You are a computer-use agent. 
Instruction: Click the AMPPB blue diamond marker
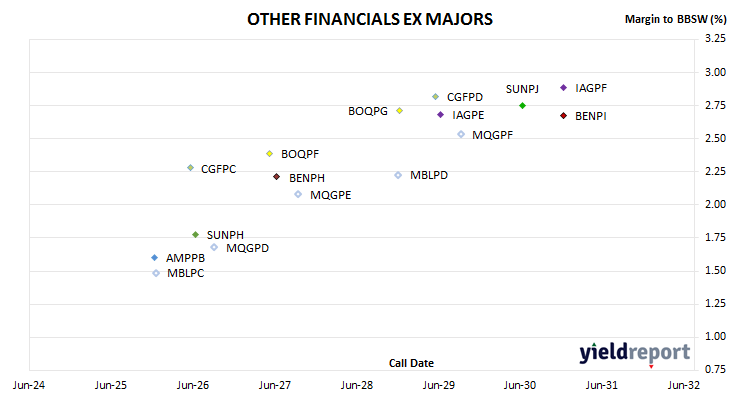[155, 257]
